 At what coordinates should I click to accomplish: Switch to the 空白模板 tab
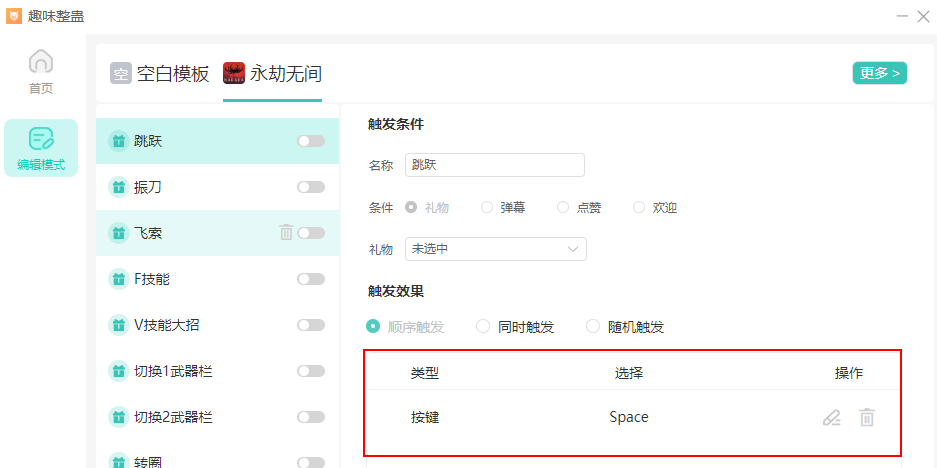173,74
